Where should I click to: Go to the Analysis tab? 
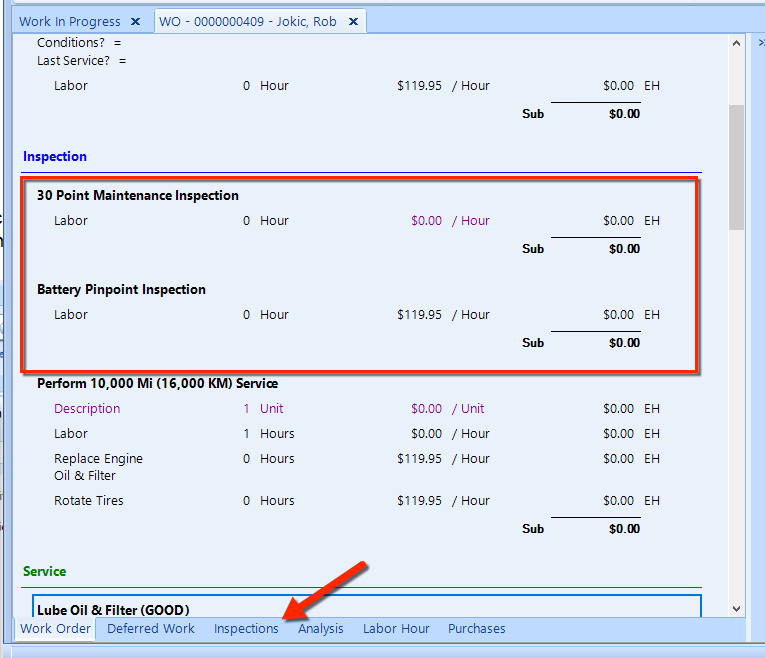[320, 628]
